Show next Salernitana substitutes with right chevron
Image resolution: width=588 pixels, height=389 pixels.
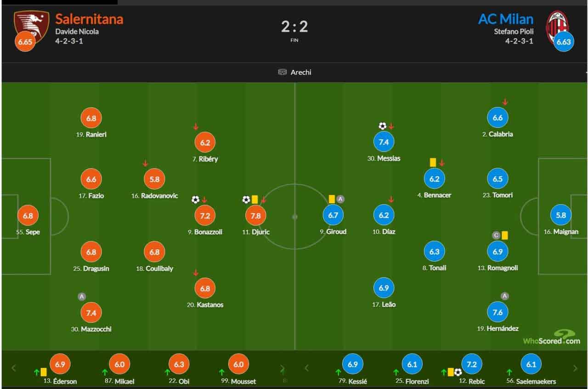[282, 368]
